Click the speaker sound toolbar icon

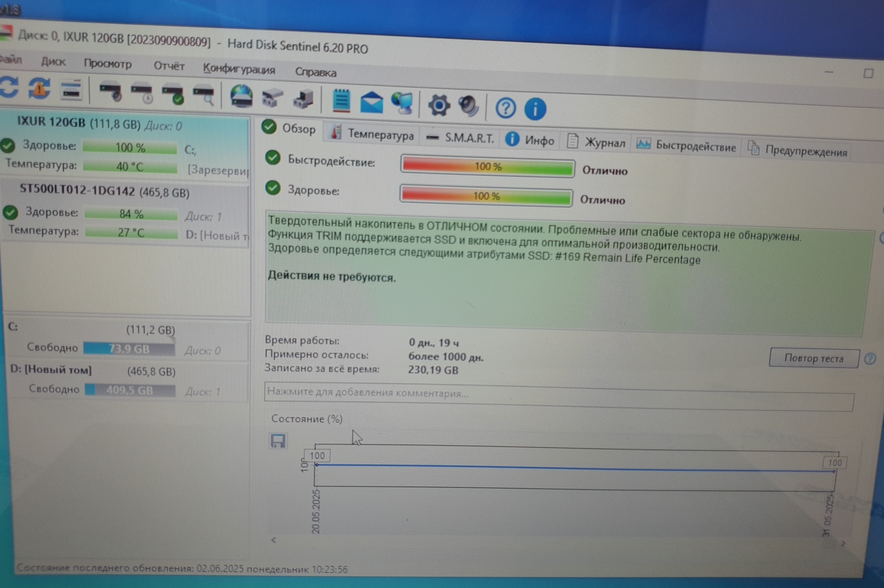(469, 106)
